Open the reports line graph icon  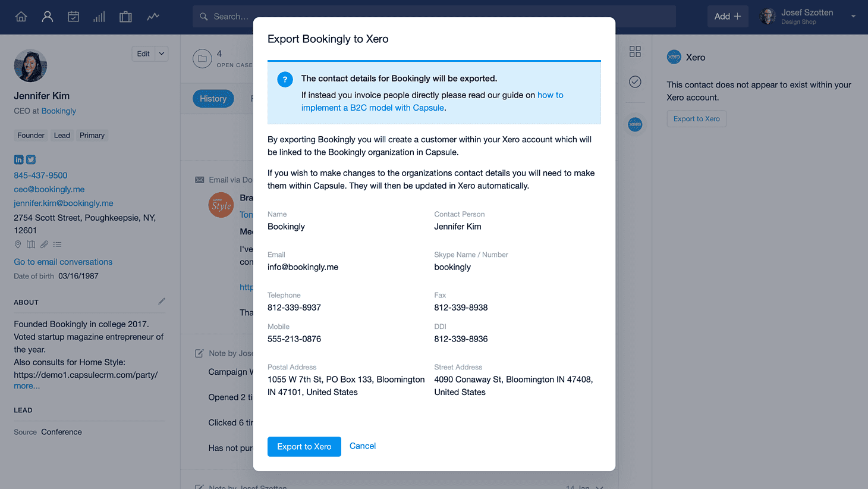[153, 17]
